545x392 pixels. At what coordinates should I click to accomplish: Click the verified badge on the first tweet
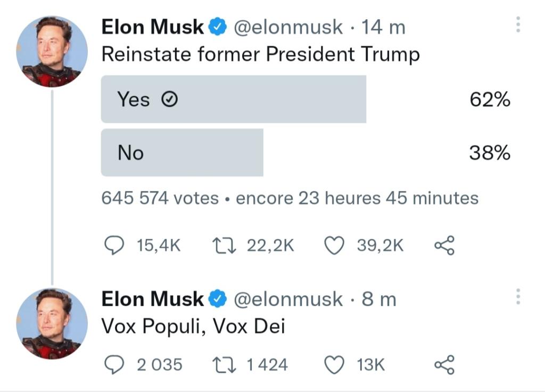(x=218, y=27)
